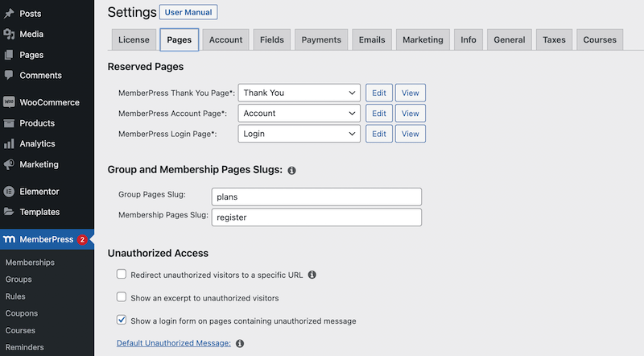Uncheck Show a login form checkbox
This screenshot has height=356, width=644.
[x=122, y=320]
